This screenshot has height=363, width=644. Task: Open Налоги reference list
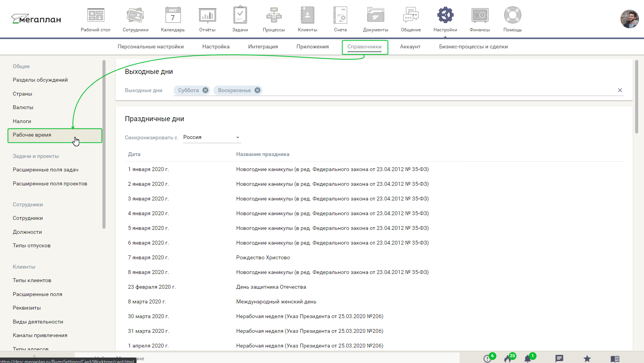(22, 122)
